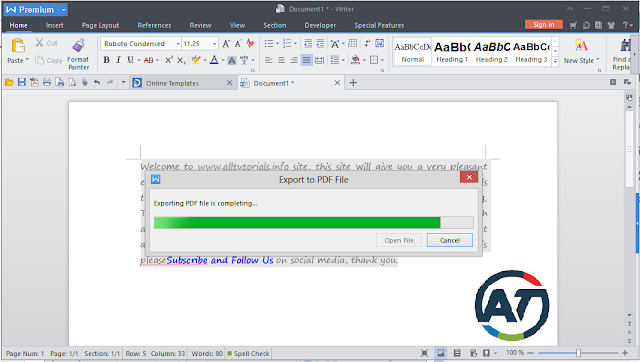This screenshot has height=362, width=640.
Task: Toggle align text right
Action: tap(294, 60)
